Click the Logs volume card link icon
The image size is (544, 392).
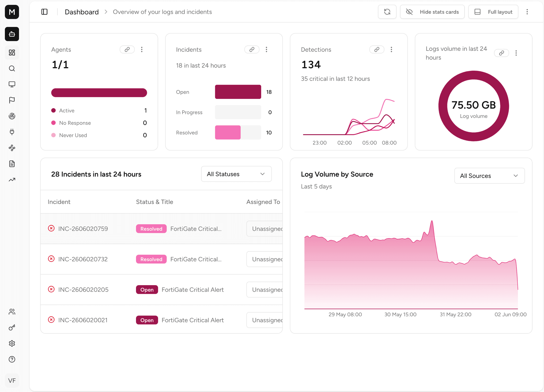pos(502,53)
